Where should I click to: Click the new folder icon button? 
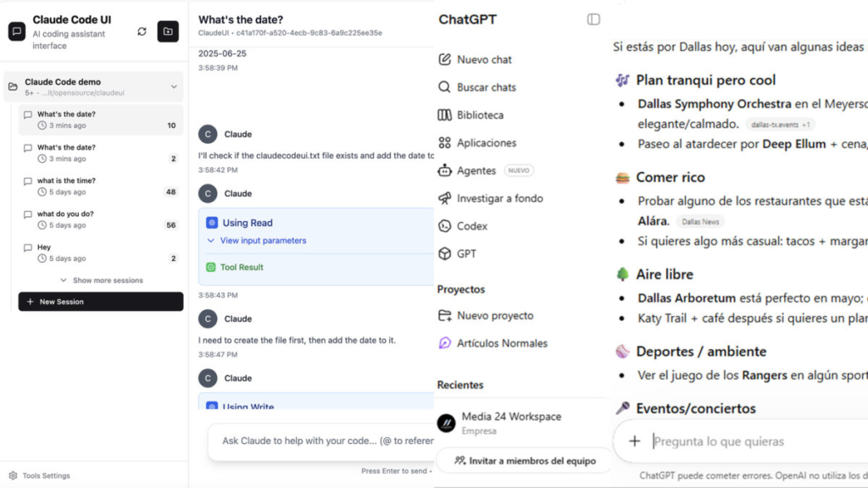click(x=168, y=31)
